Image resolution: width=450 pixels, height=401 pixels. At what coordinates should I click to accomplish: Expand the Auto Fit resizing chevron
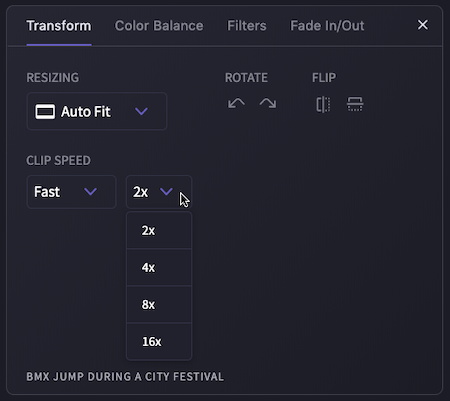coord(141,111)
